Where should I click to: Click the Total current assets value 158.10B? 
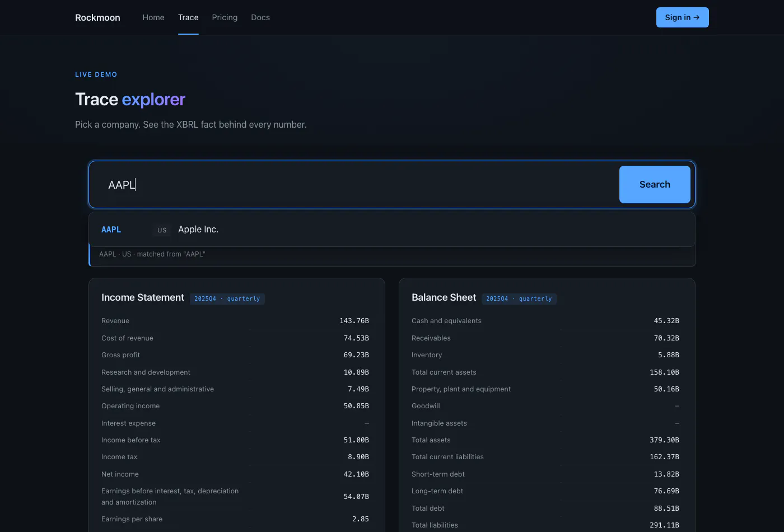664,372
